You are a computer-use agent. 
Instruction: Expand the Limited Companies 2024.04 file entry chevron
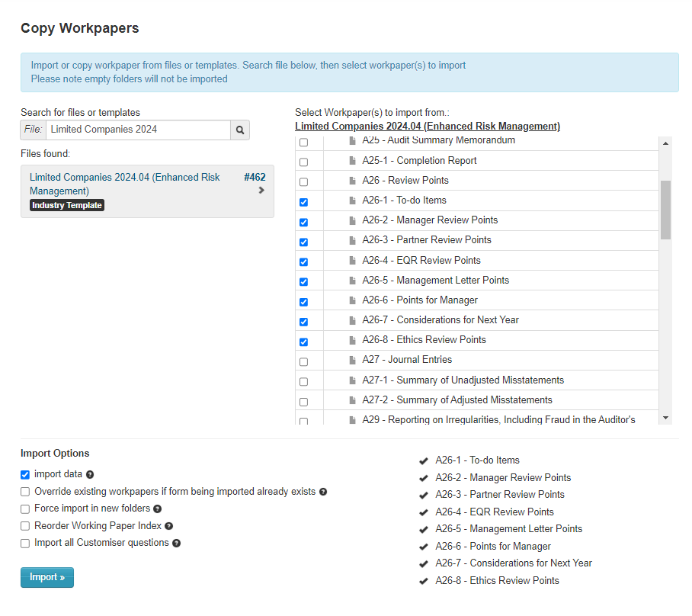click(262, 191)
